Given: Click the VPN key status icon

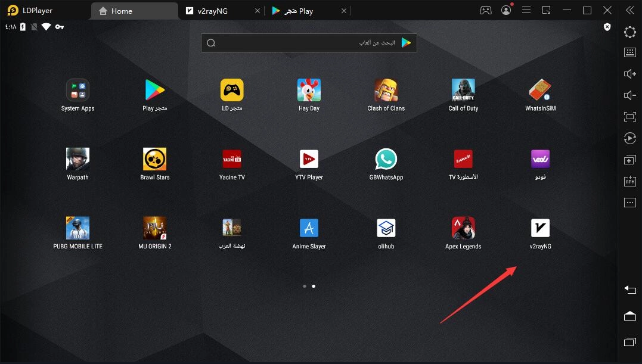Looking at the screenshot, I should (x=60, y=27).
